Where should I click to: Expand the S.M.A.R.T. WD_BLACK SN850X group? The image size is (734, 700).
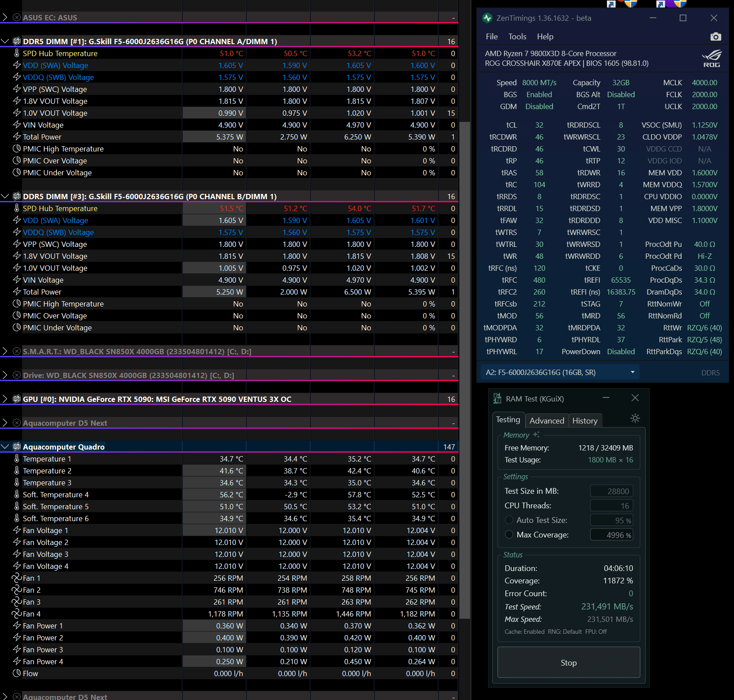pyautogui.click(x=5, y=351)
